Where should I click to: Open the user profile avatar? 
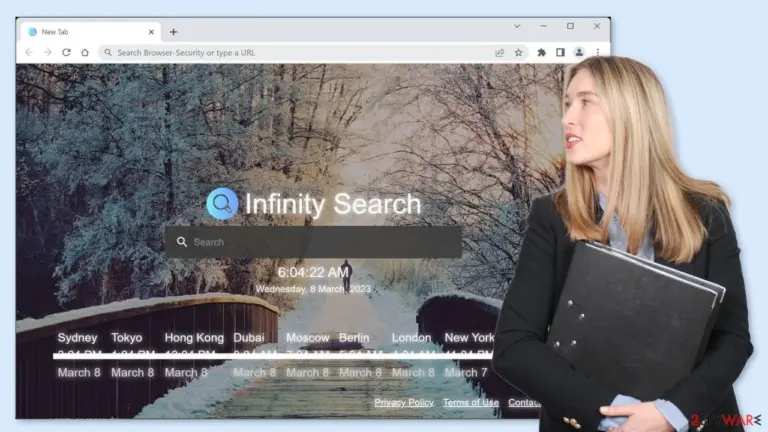(x=579, y=52)
